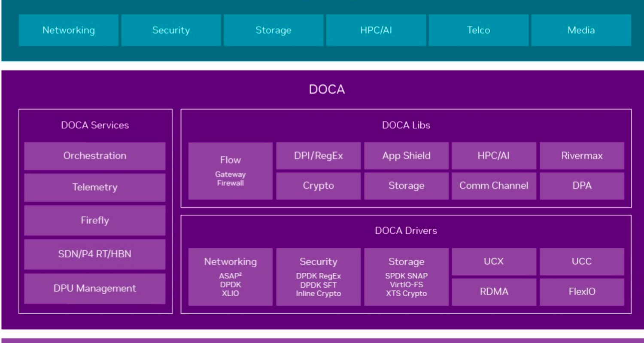This screenshot has height=343, width=644.
Task: Select the DPA library box
Action: point(582,186)
